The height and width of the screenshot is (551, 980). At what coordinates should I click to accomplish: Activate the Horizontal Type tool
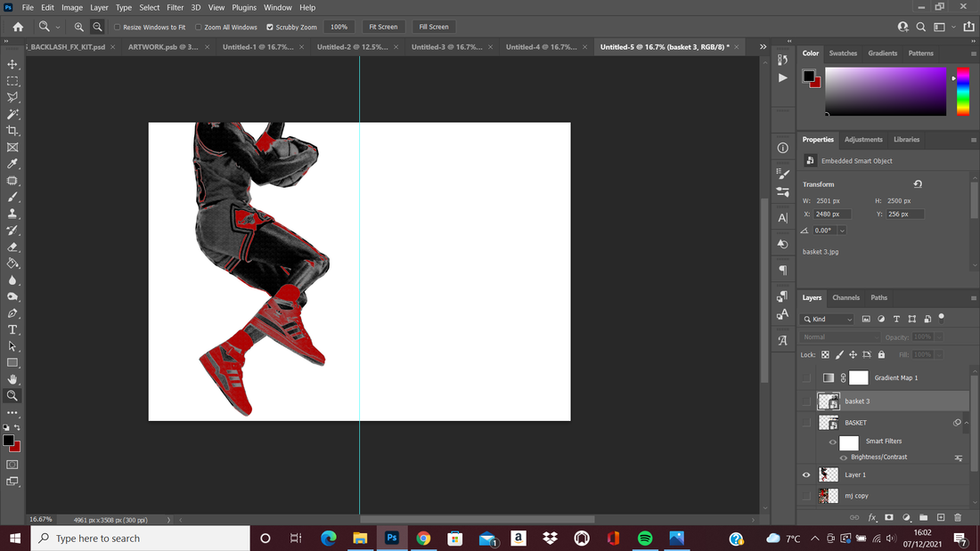point(12,329)
